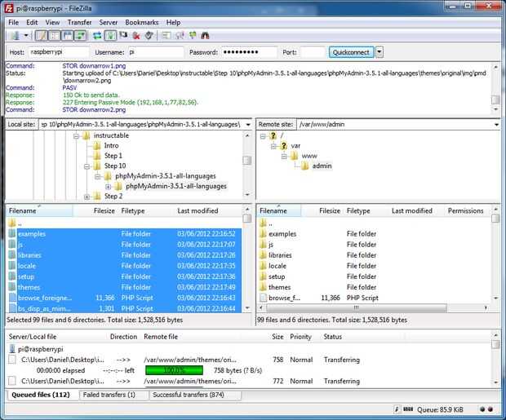This screenshot has height=420, width=506.
Task: Click the leftmost indicator icon in status bar
Action: click(397, 409)
